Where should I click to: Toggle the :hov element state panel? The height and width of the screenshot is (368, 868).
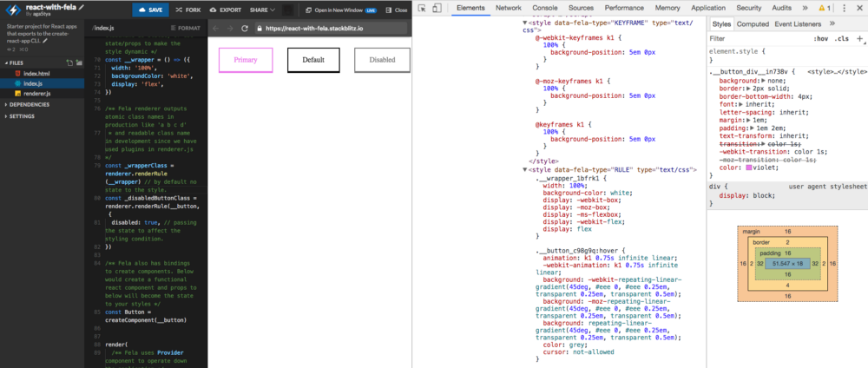821,39
